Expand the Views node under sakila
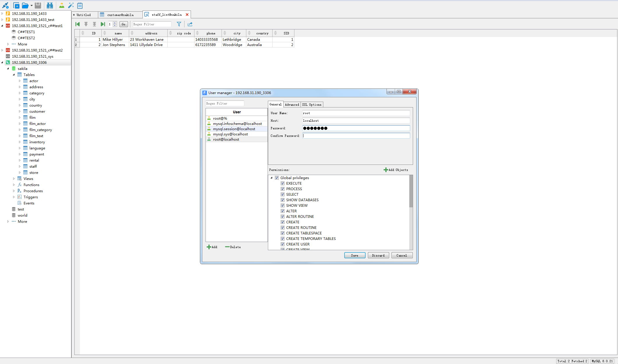 [x=14, y=179]
